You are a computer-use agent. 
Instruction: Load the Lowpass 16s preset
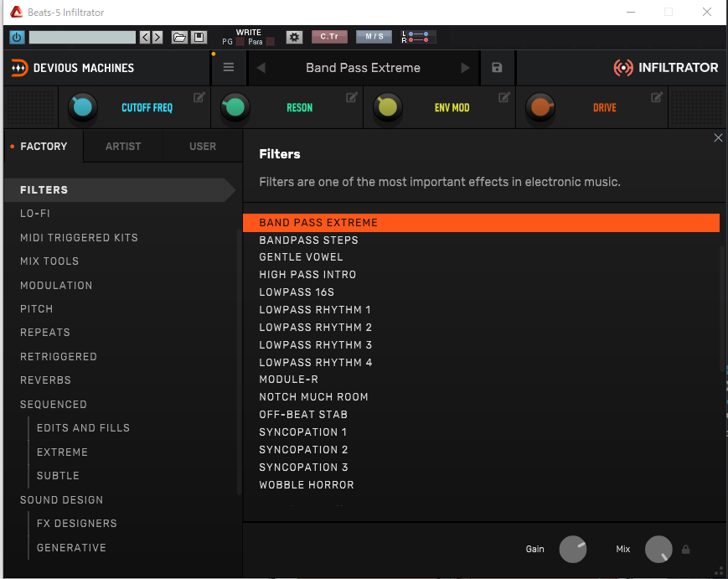[297, 292]
